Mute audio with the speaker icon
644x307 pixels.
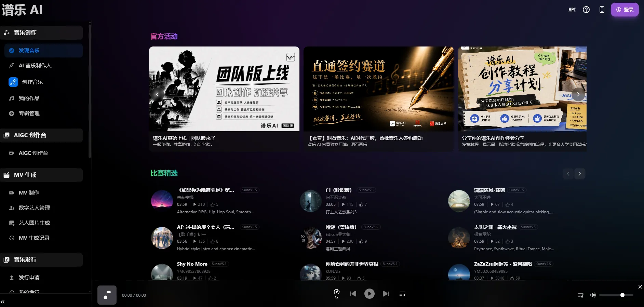click(x=593, y=295)
